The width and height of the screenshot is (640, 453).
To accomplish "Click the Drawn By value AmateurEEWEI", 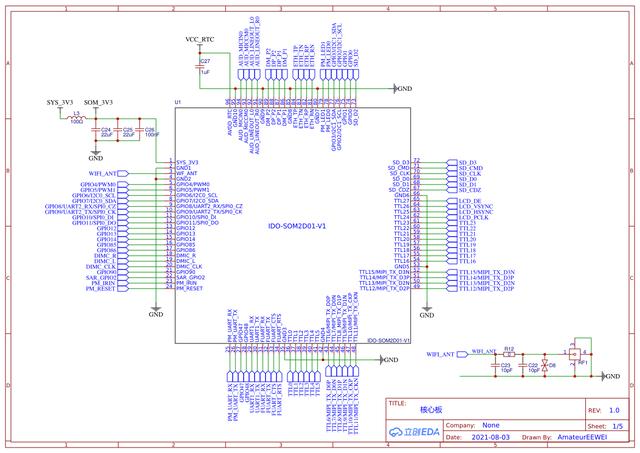I will coord(582,437).
